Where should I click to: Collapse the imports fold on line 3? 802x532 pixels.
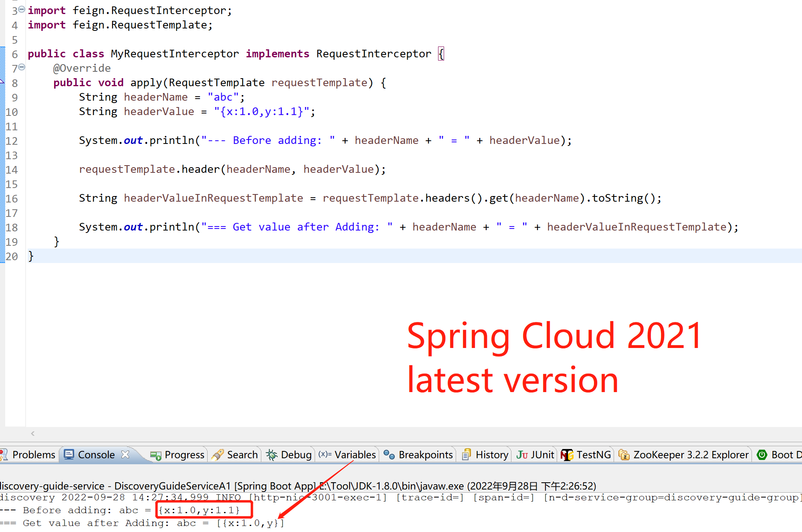(x=22, y=9)
